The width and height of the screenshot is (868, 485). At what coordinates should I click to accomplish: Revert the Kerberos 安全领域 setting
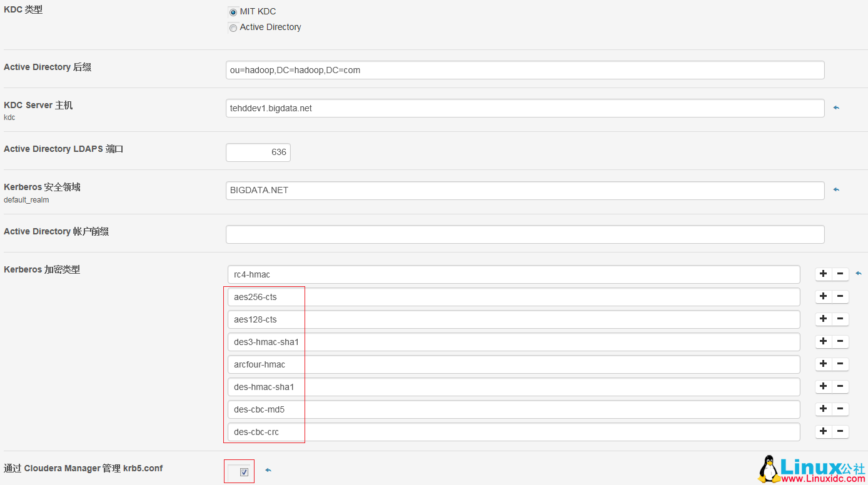(836, 189)
